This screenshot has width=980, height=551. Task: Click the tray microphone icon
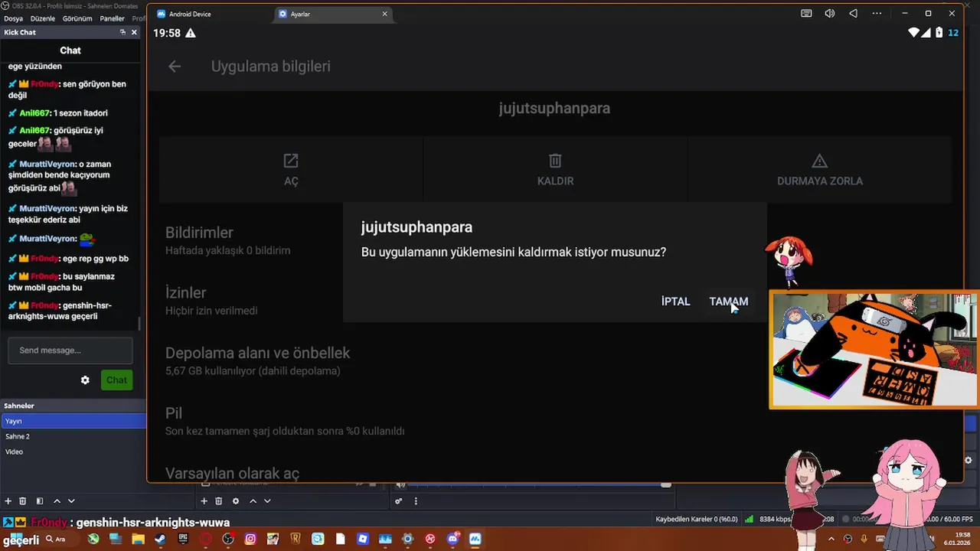click(864, 539)
